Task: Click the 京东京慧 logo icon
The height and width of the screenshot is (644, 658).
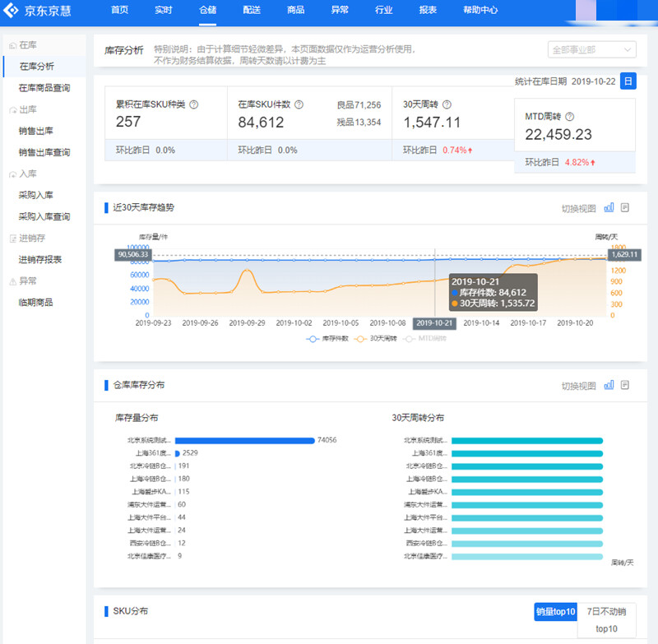Action: pos(12,11)
